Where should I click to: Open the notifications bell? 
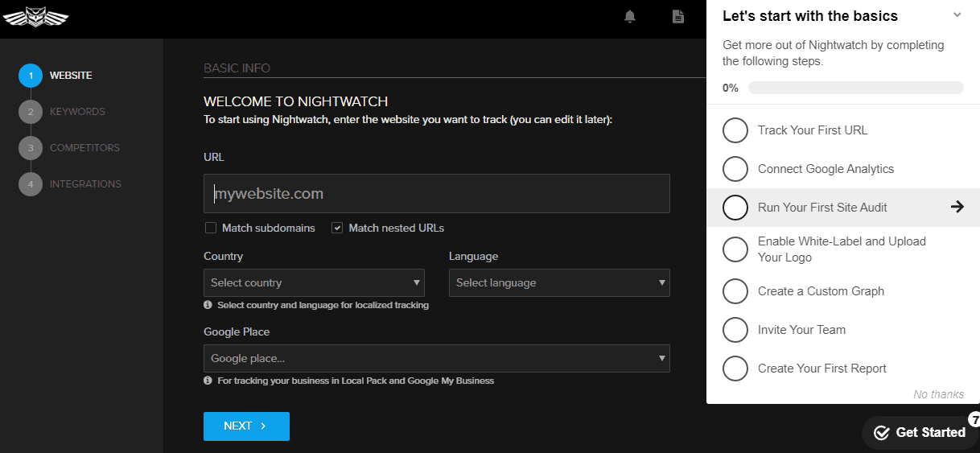(631, 17)
